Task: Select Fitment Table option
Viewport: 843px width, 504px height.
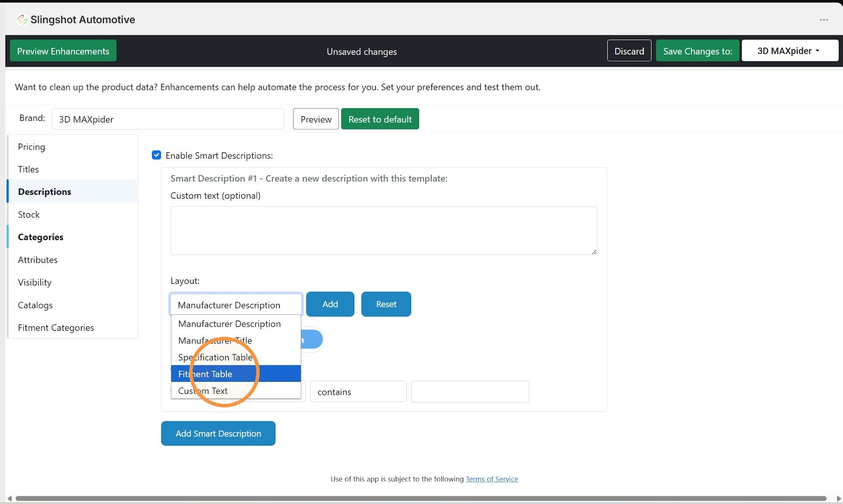Action: point(236,374)
